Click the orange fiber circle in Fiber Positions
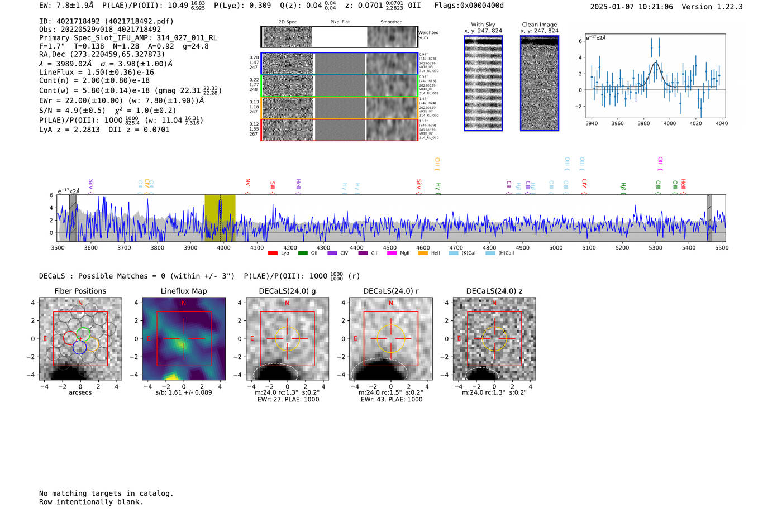 (x=92, y=344)
